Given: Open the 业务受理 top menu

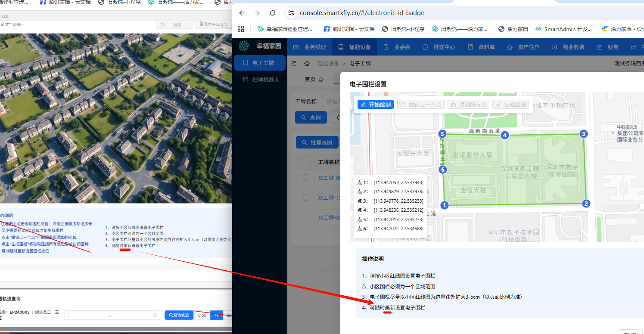Looking at the screenshot, I should (x=310, y=47).
